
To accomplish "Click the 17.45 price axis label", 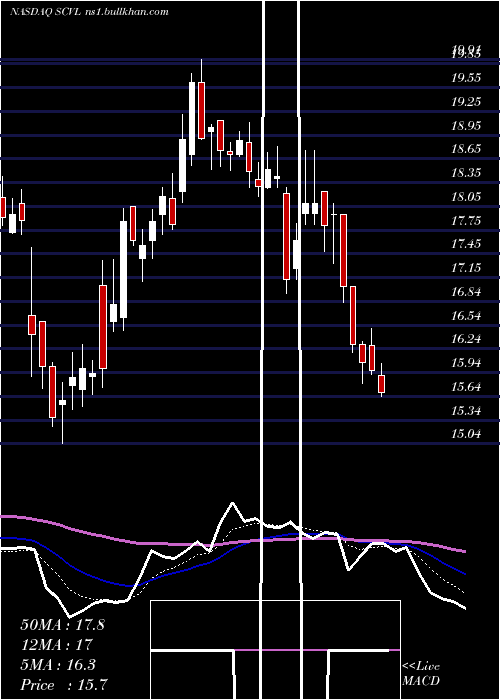I will click(466, 244).
